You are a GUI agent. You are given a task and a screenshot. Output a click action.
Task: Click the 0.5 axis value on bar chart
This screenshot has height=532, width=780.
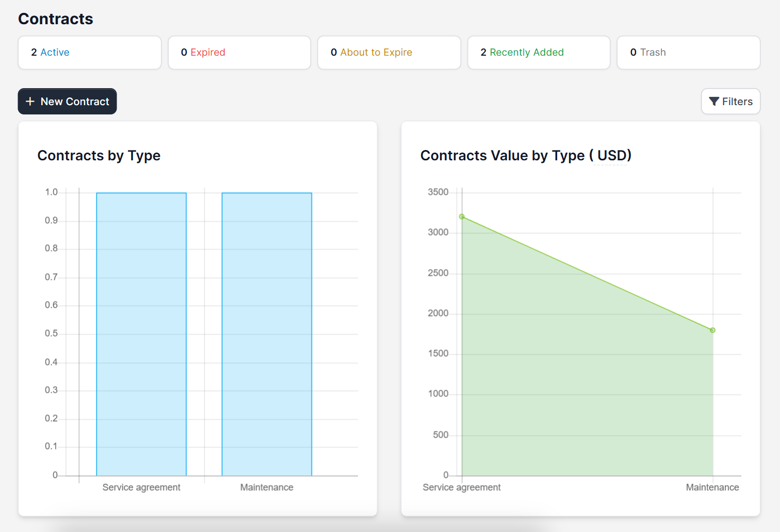click(x=52, y=334)
